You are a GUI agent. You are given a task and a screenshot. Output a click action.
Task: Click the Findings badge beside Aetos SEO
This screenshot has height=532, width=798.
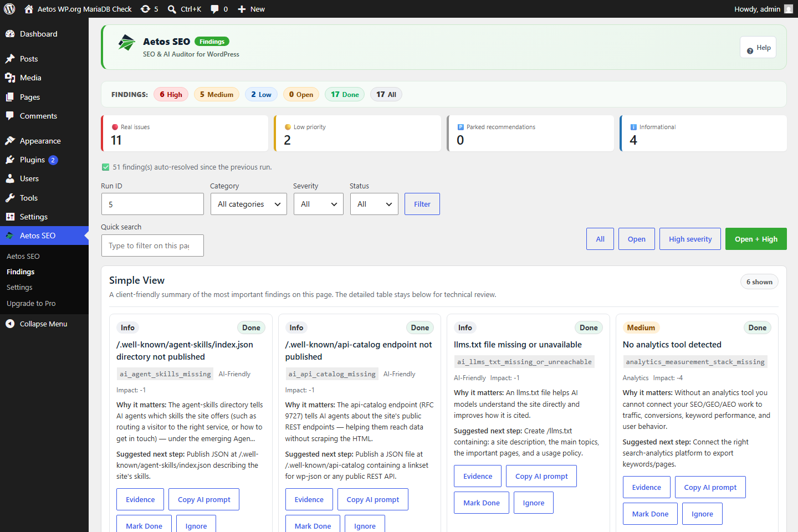click(x=212, y=42)
